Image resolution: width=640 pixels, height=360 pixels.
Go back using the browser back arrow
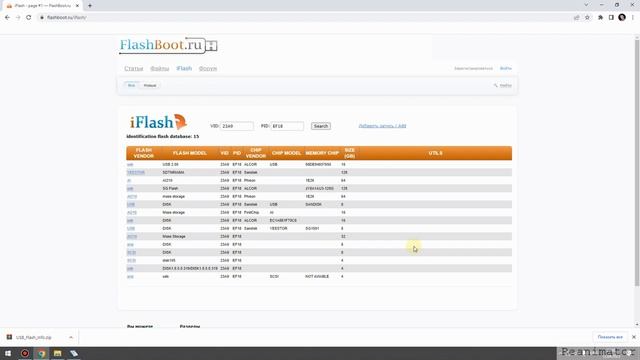pos(7,18)
